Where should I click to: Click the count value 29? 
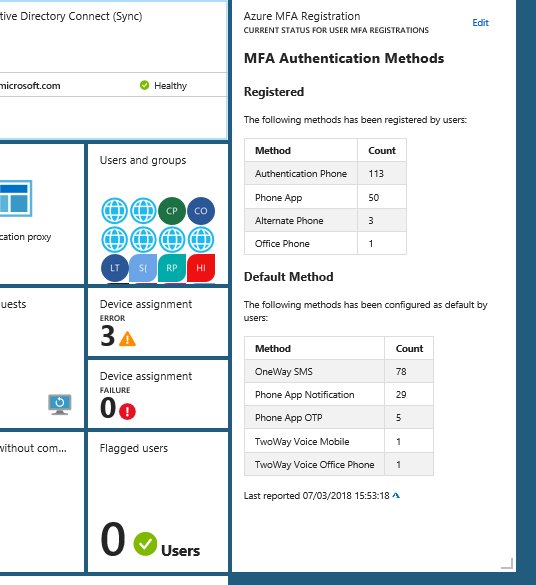click(x=401, y=395)
